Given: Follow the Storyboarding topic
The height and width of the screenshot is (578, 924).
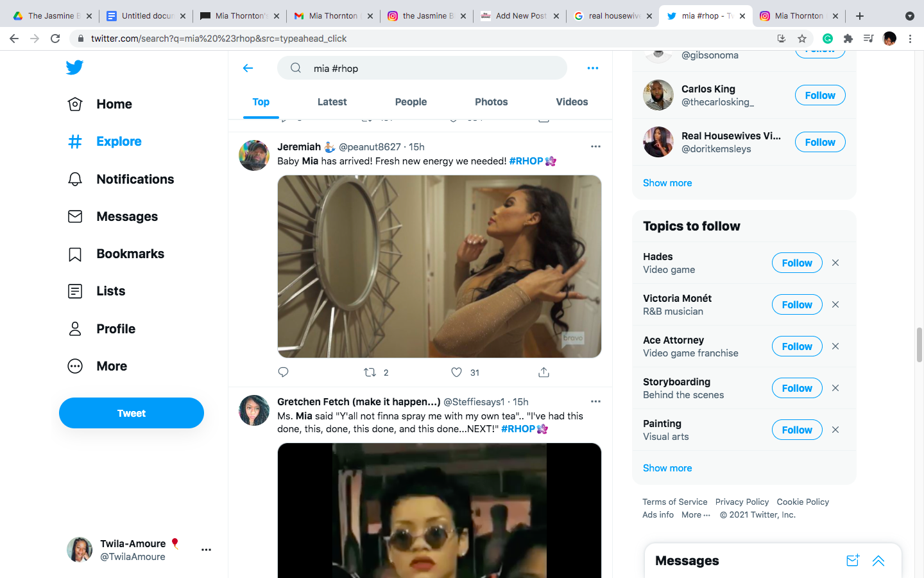Looking at the screenshot, I should click(797, 388).
